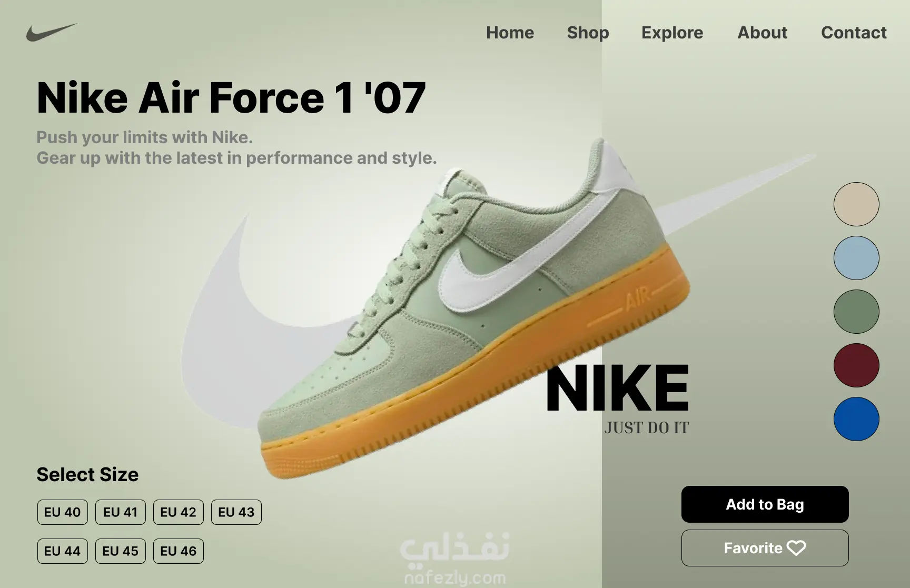Choose the beige color swatch
The height and width of the screenshot is (588, 910).
point(856,204)
